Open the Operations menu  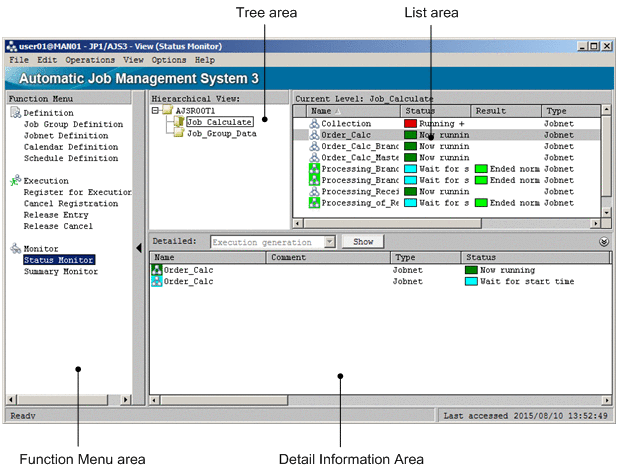pyautogui.click(x=90, y=61)
